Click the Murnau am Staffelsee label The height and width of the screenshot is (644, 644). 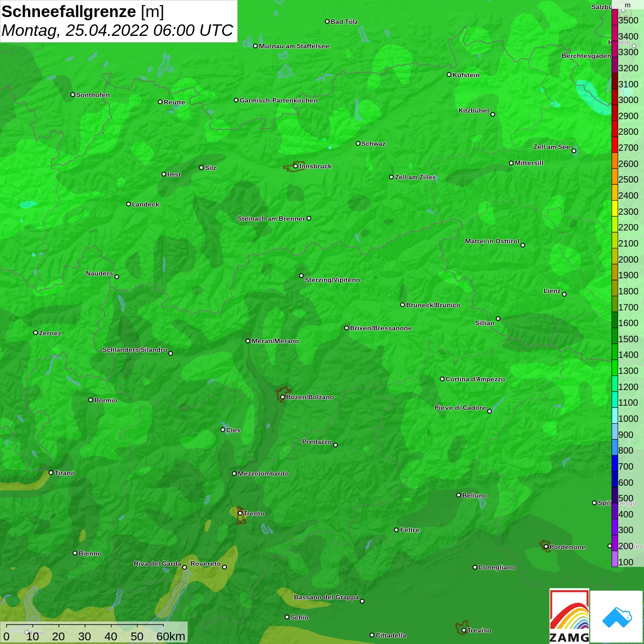point(294,46)
